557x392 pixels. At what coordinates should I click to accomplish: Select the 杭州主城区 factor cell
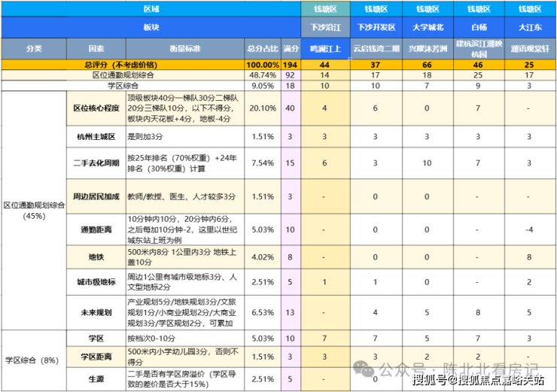[96, 137]
